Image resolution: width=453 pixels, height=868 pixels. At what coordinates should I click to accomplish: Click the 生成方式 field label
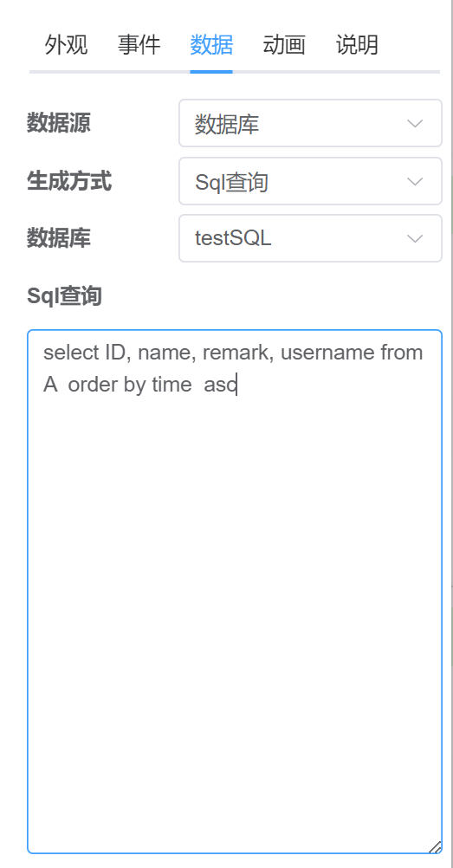69,180
